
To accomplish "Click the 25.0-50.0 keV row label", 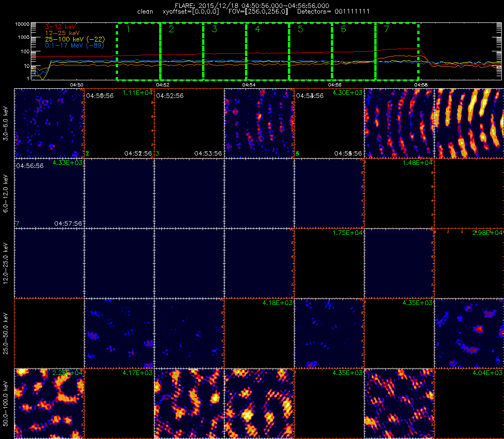I will pos(6,334).
